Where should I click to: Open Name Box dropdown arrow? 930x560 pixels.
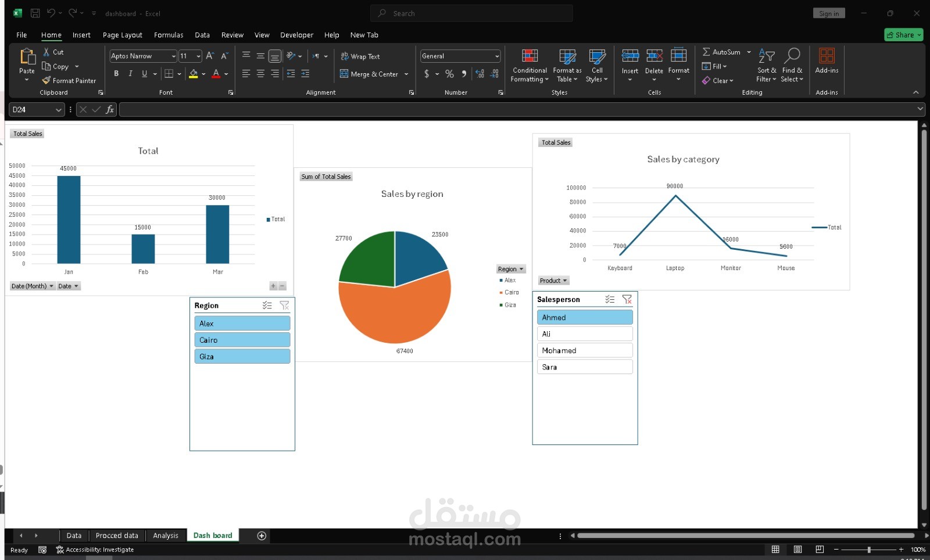(x=58, y=109)
